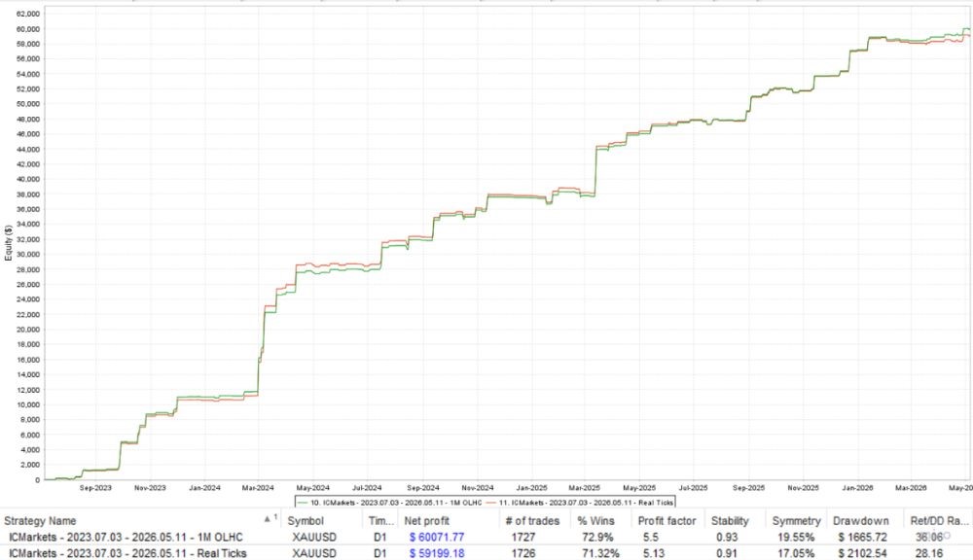This screenshot has height=560, width=973.
Task: Click the Real Ticks legend label in the chart
Action: point(587,503)
